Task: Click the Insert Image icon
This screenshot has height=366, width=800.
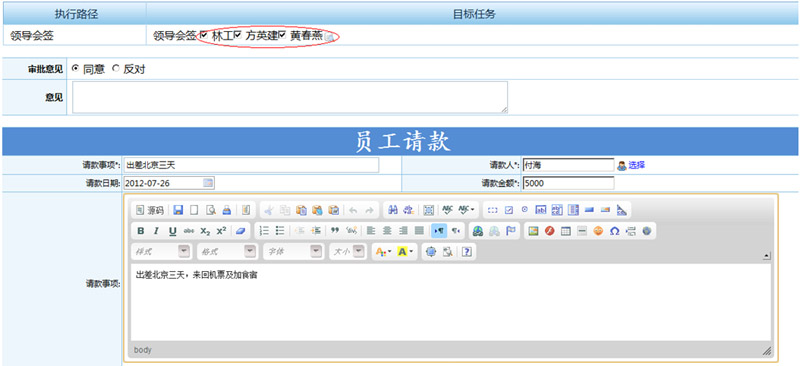Action: pyautogui.click(x=533, y=231)
